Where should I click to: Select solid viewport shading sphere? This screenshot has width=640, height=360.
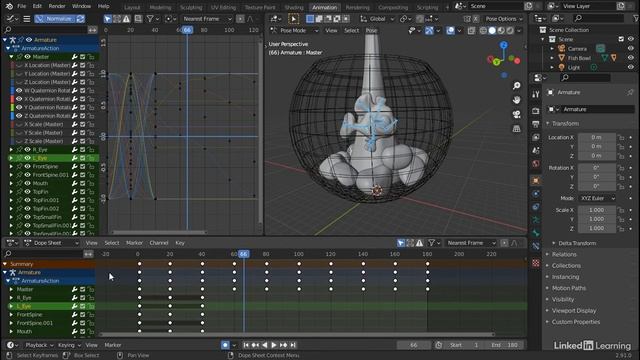(492, 31)
